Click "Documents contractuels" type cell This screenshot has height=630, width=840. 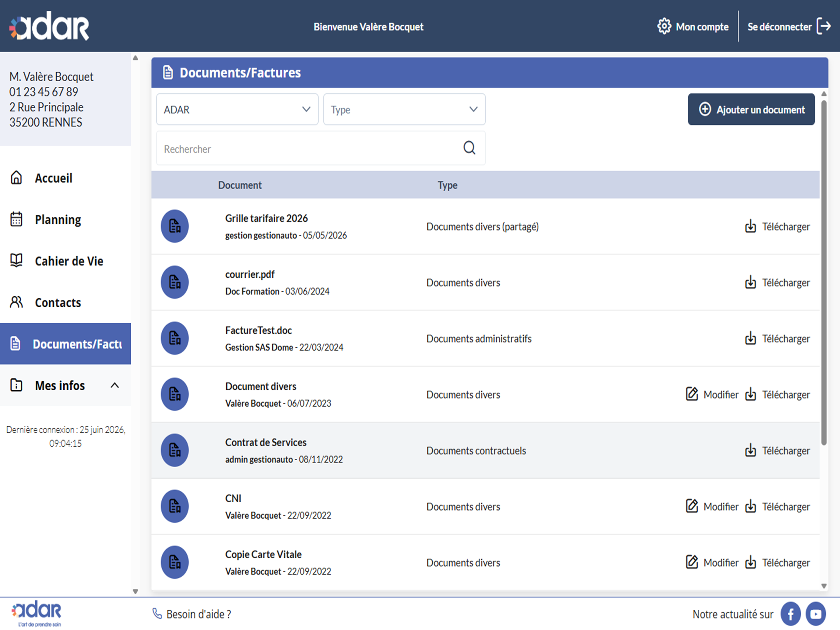[476, 450]
